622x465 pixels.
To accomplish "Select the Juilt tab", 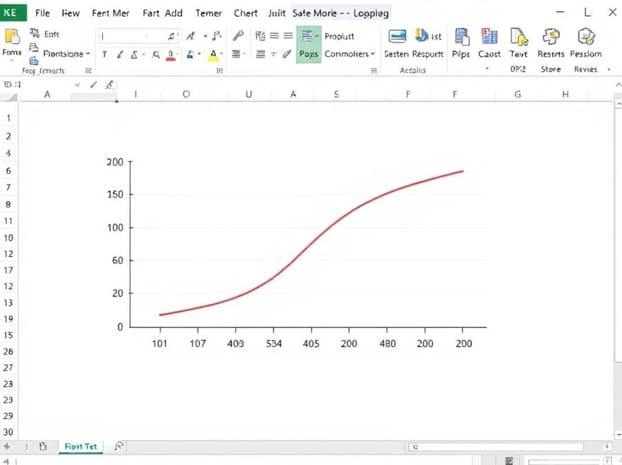I will click(x=276, y=13).
